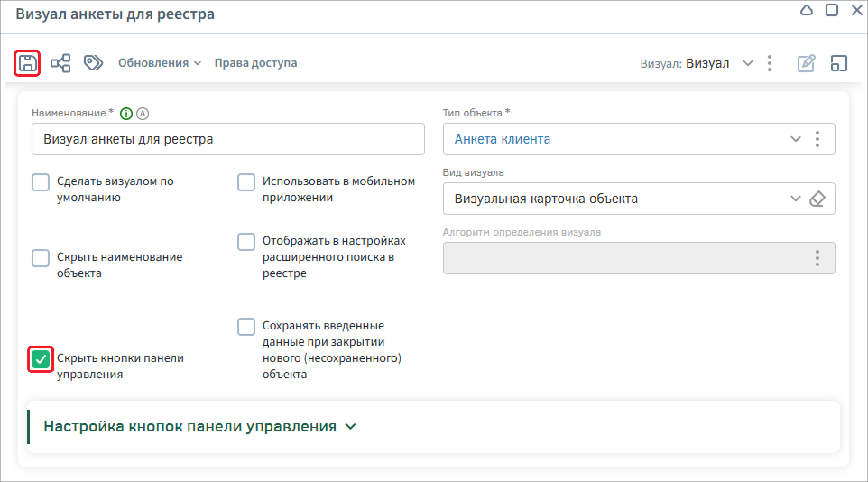The width and height of the screenshot is (868, 482).
Task: Click the green info icon near Наименование
Action: click(126, 114)
